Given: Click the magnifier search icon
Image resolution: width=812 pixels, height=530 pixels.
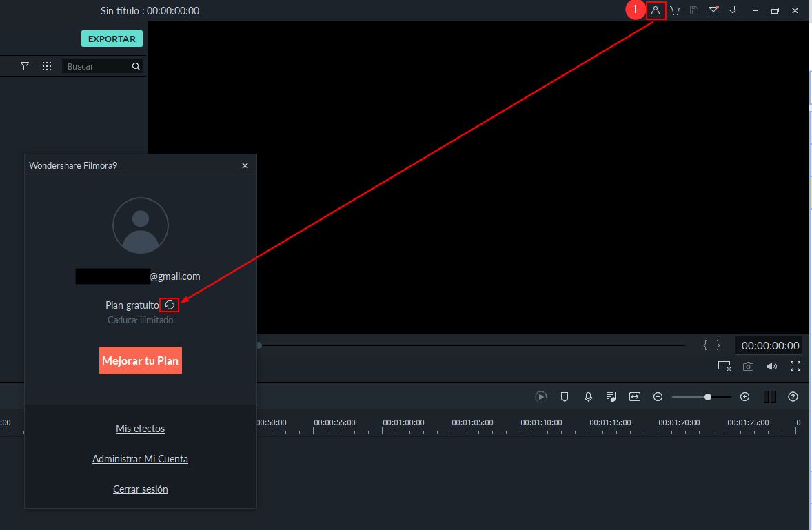Looking at the screenshot, I should 136,66.
